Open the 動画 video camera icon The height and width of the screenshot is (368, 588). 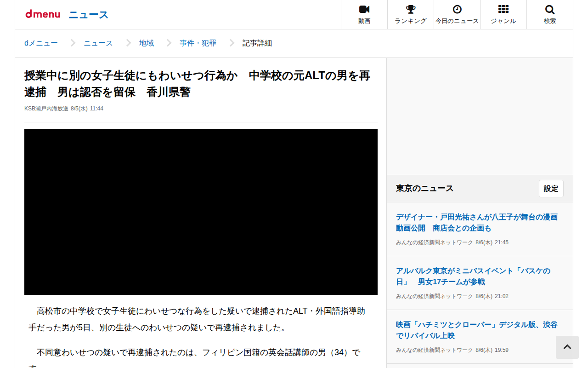tap(364, 10)
